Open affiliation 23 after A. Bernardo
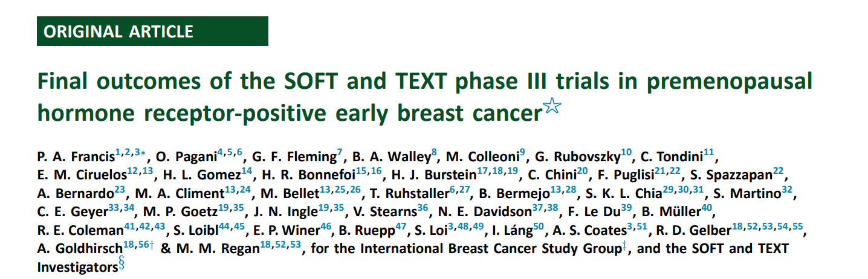 119,190
